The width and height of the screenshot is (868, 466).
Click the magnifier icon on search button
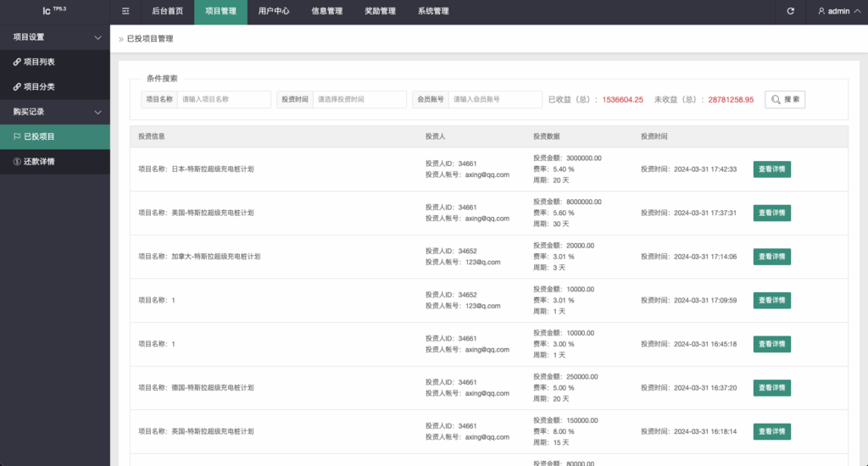tap(776, 99)
